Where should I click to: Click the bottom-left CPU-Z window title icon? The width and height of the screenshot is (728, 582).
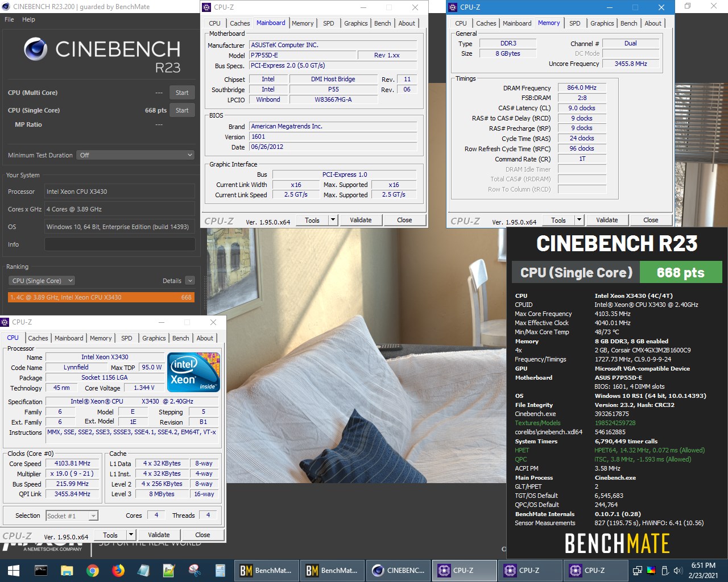[5, 322]
